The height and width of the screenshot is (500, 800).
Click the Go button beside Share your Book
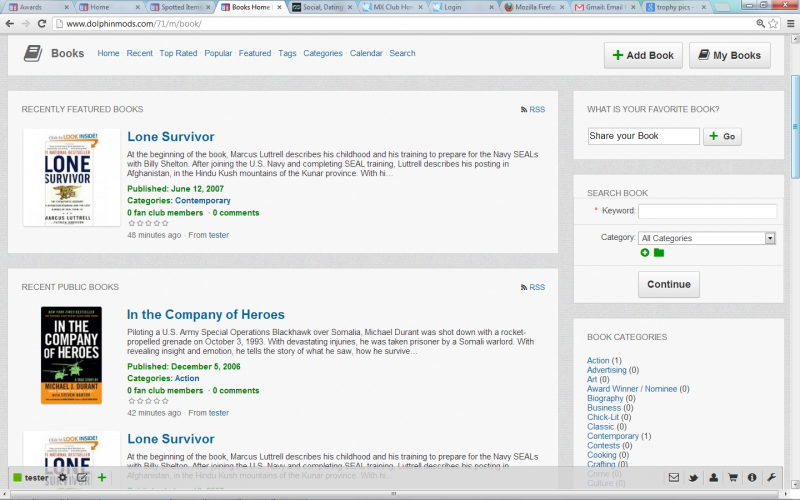(x=722, y=136)
